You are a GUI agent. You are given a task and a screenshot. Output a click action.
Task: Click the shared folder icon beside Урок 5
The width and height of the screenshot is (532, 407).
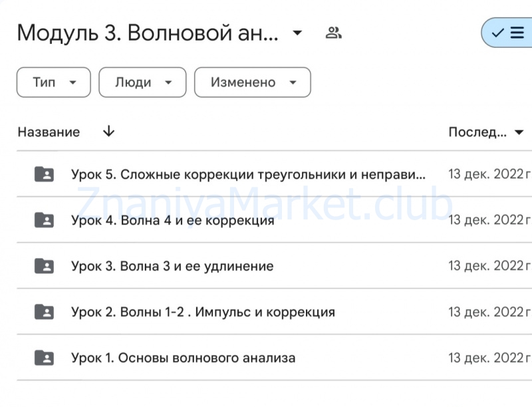tap(43, 173)
